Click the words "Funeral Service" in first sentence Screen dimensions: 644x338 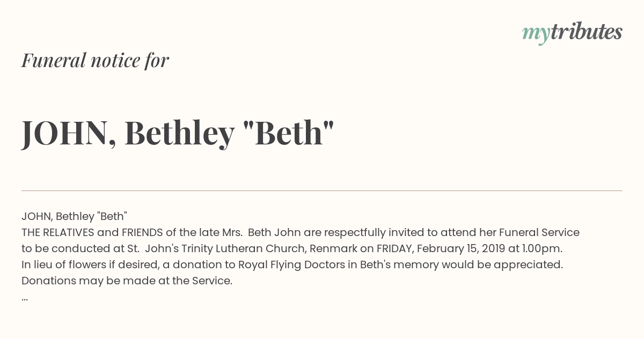[x=539, y=232]
